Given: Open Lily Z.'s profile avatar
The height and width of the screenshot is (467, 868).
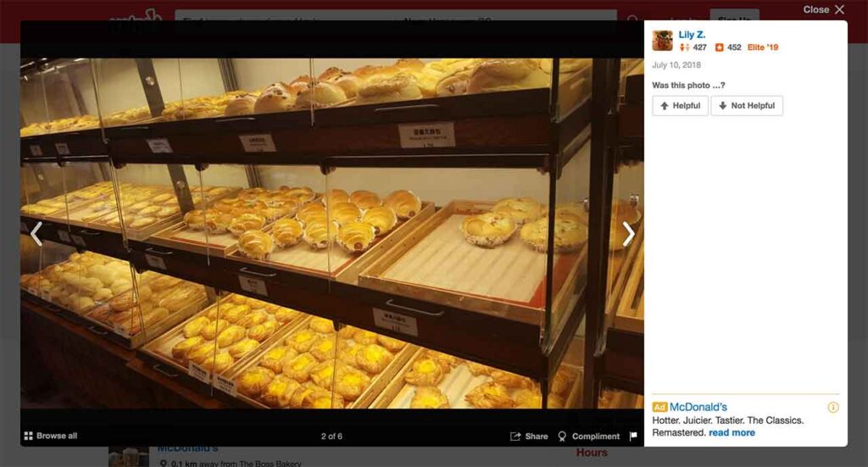Looking at the screenshot, I should click(663, 41).
